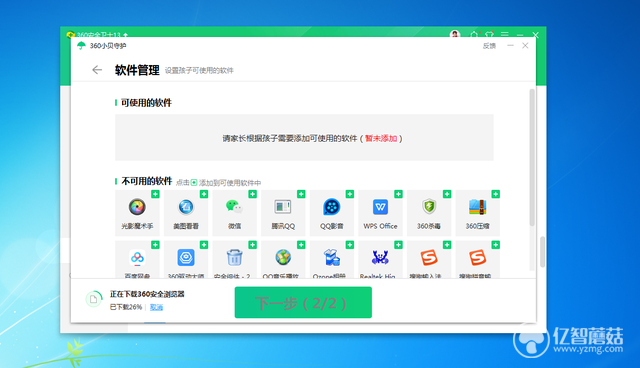Image resolution: width=640 pixels, height=368 pixels.
Task: Select the 光影魔术手 app icon
Action: (x=137, y=207)
